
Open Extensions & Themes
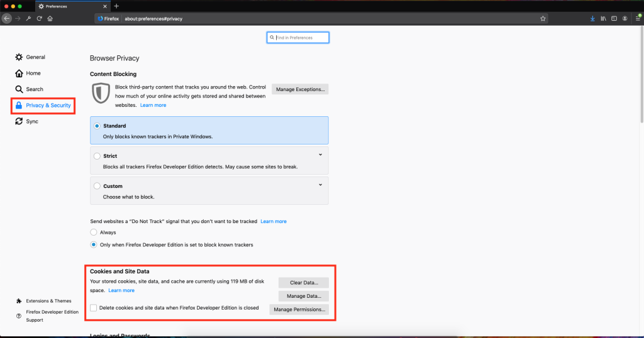(43, 301)
